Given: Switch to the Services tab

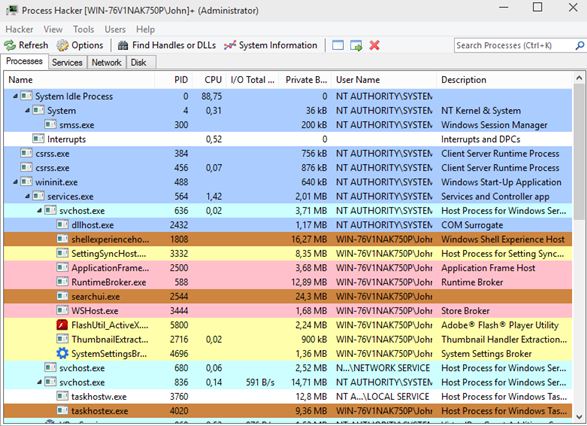Looking at the screenshot, I should (x=67, y=63).
